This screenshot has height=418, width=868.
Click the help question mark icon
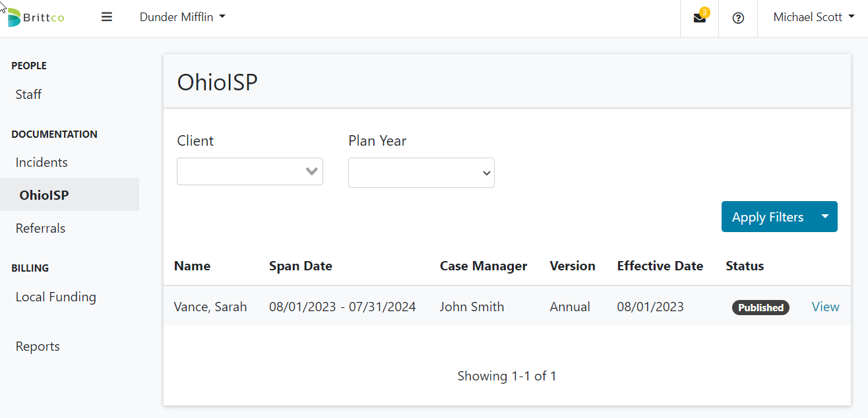pyautogui.click(x=738, y=18)
